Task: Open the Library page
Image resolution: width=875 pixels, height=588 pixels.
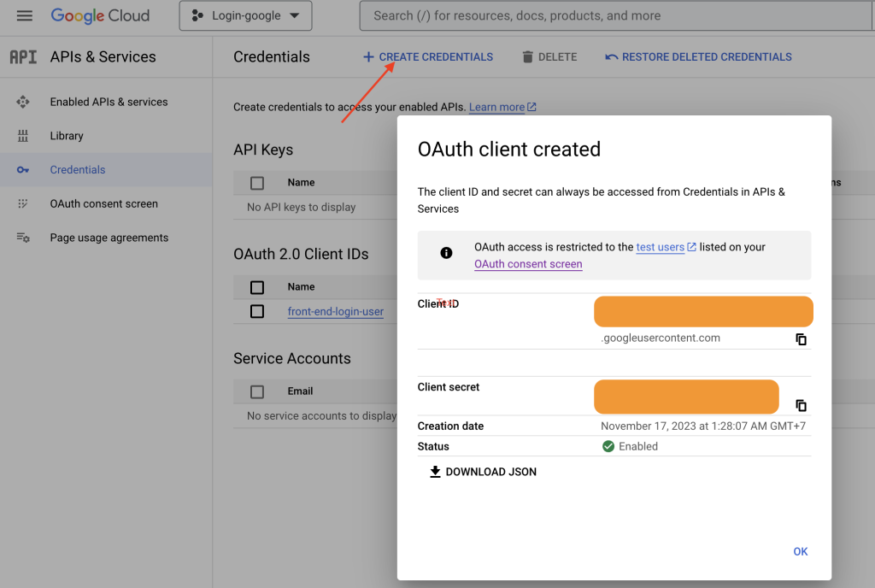Action: [x=67, y=136]
